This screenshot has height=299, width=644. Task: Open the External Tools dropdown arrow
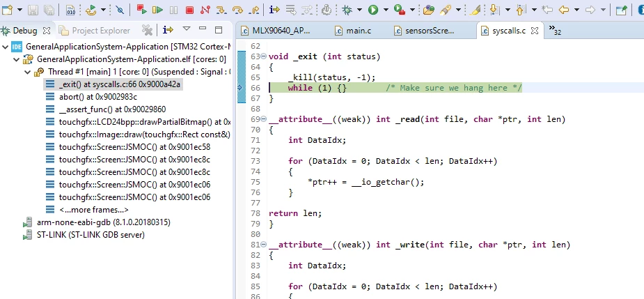[x=412, y=10]
